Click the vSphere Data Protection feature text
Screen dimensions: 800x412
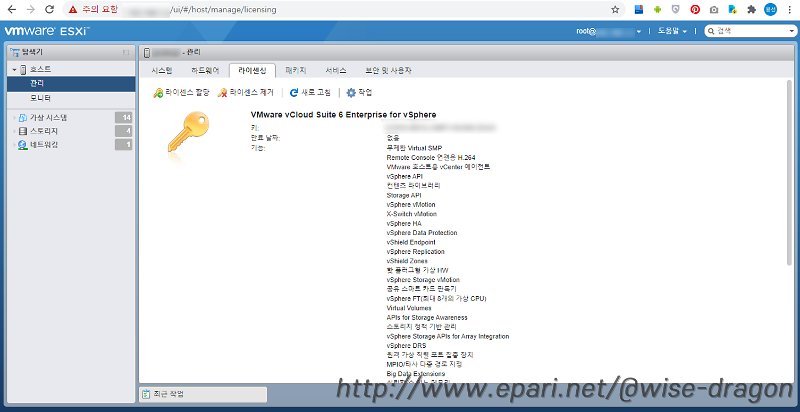pyautogui.click(x=422, y=233)
